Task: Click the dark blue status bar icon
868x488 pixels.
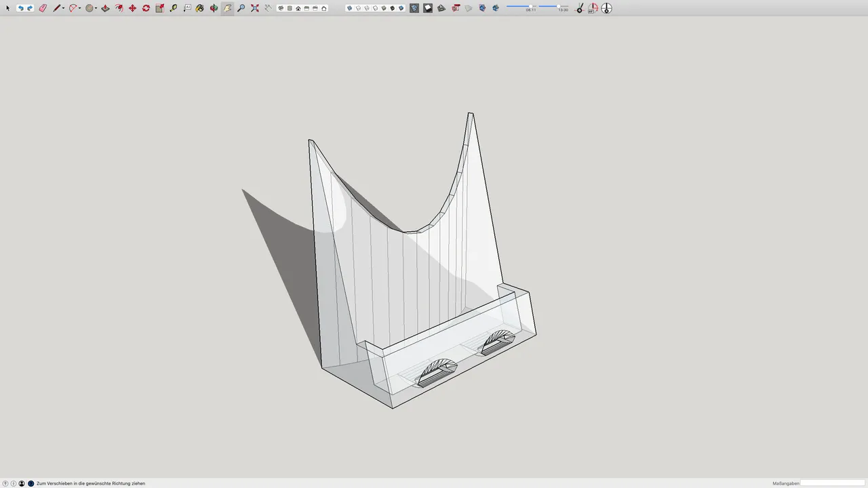Action: [x=31, y=483]
